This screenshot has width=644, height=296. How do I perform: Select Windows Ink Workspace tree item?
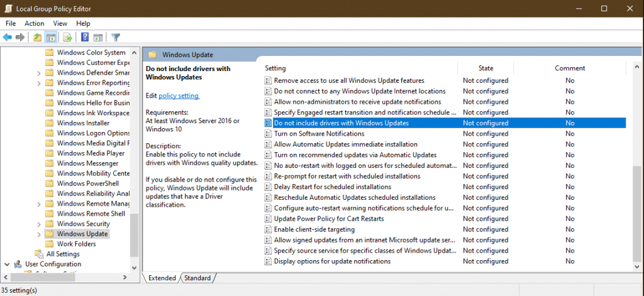pos(93,113)
